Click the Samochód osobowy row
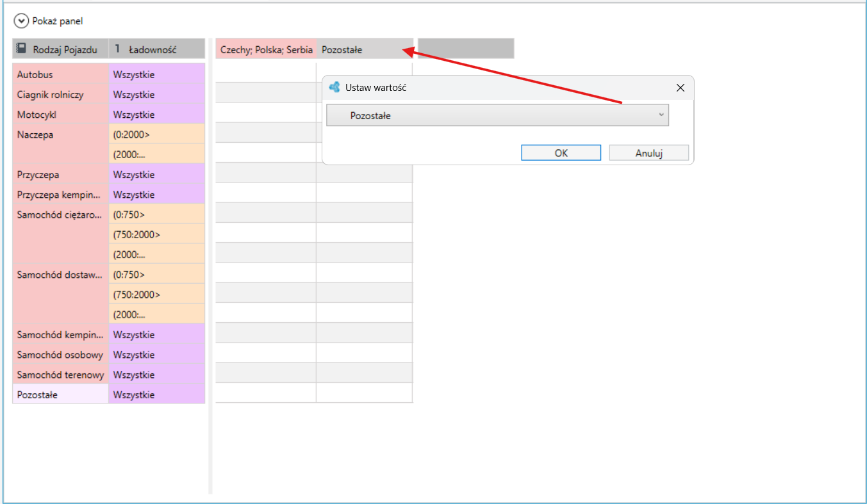Viewport: 867px width, 504px height. tap(61, 355)
